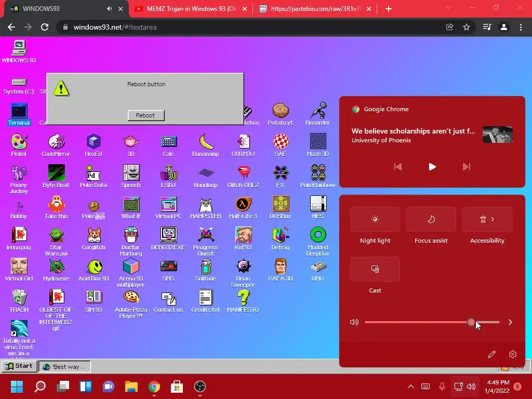Launch Maze 3D icon

(x=318, y=145)
